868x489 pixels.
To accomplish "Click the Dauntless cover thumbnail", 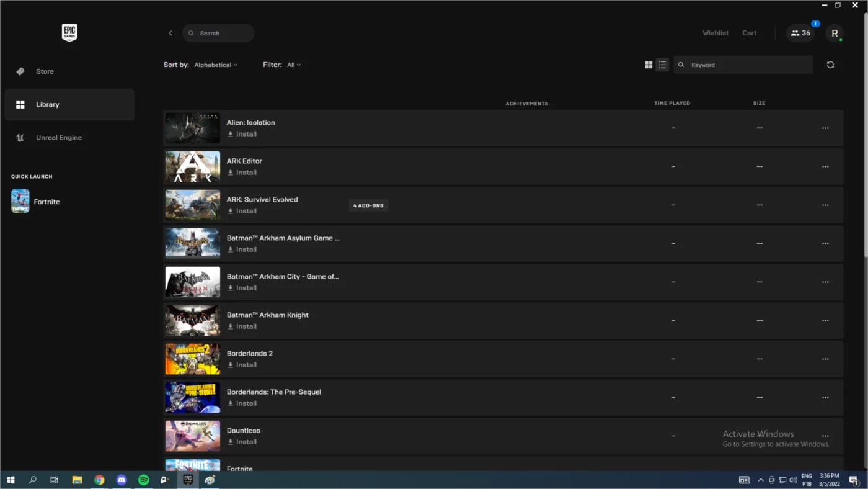I will (193, 436).
